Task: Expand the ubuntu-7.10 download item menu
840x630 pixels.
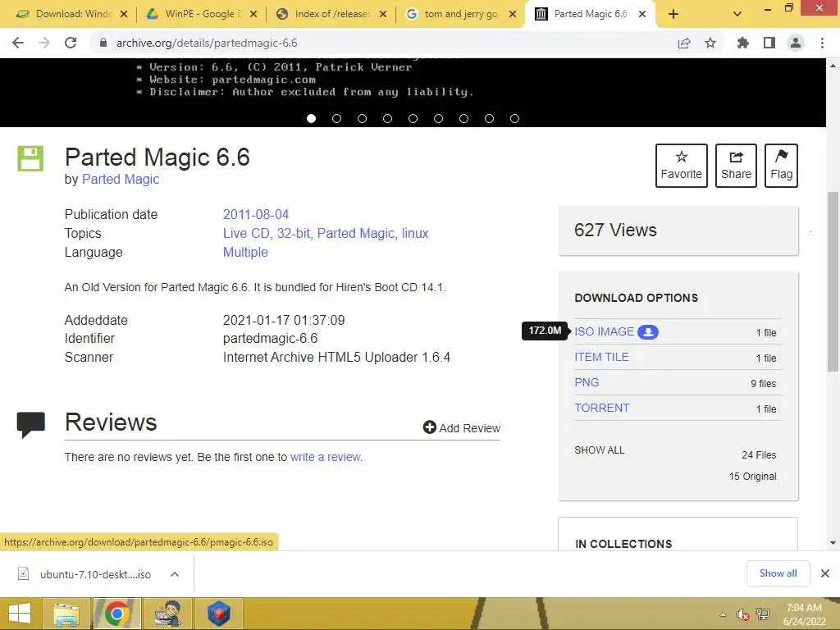Action: tap(175, 574)
